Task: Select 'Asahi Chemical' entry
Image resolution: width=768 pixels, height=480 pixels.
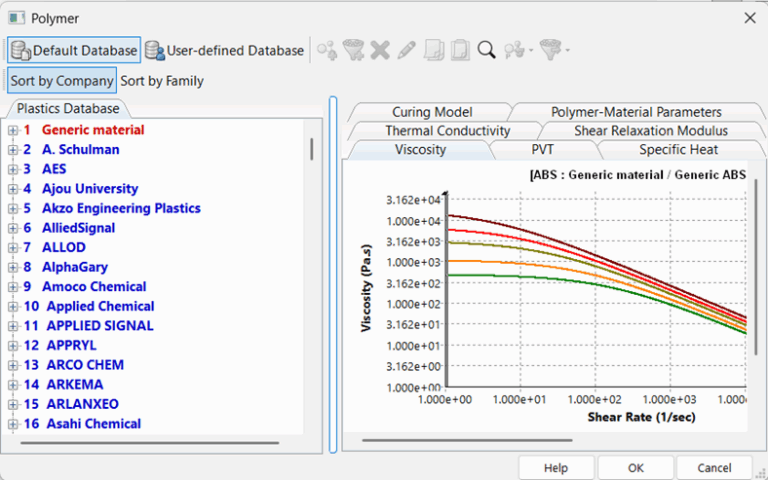Action: [94, 424]
